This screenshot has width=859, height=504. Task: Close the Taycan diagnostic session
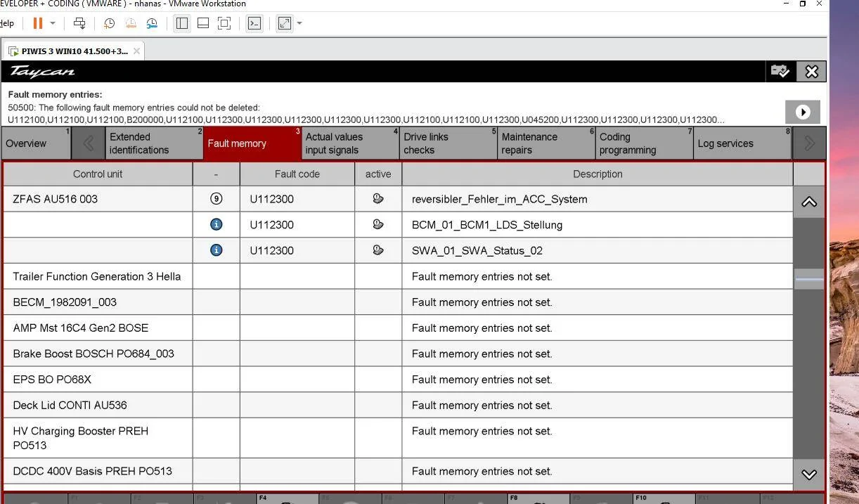(812, 71)
